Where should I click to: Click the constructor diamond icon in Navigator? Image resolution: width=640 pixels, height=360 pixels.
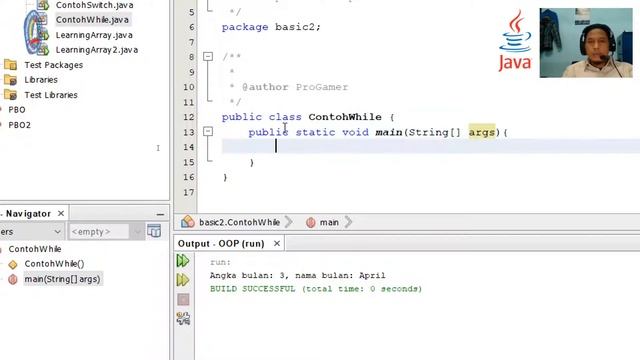[13, 264]
